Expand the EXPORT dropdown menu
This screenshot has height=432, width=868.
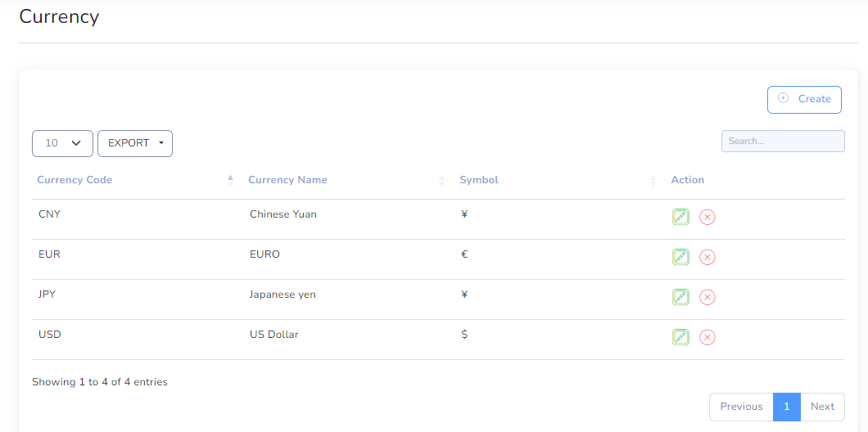tap(135, 143)
